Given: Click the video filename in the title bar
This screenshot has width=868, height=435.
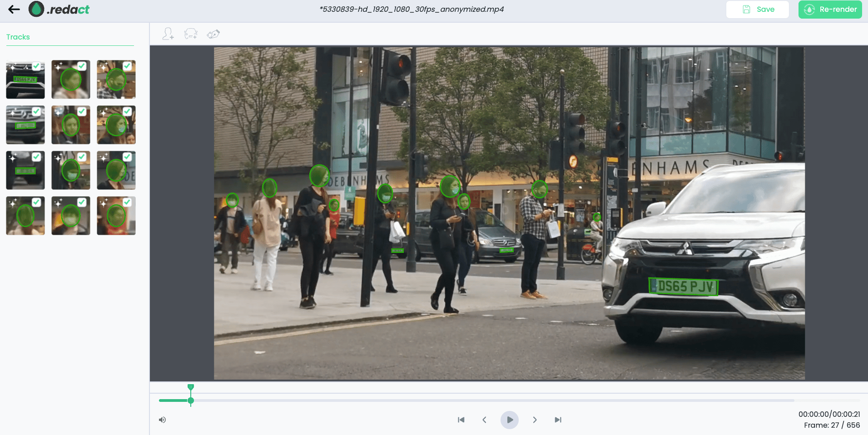Looking at the screenshot, I should point(412,9).
